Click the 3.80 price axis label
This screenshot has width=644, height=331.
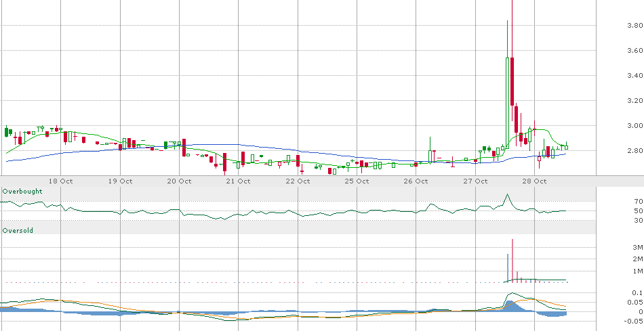(635, 26)
